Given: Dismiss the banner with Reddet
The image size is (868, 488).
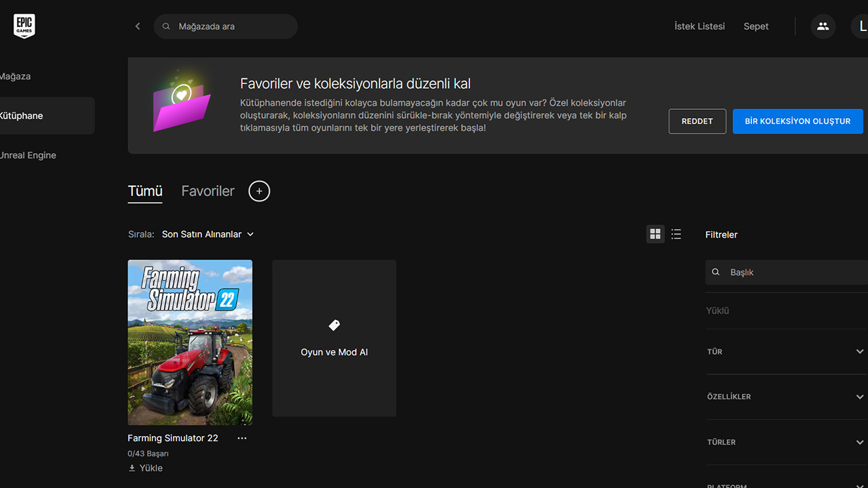Looking at the screenshot, I should pyautogui.click(x=697, y=121).
